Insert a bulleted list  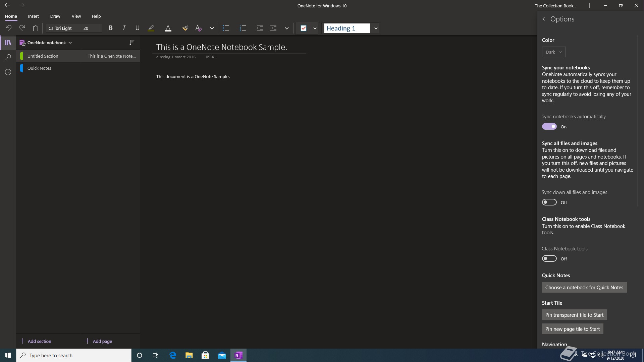(x=226, y=28)
